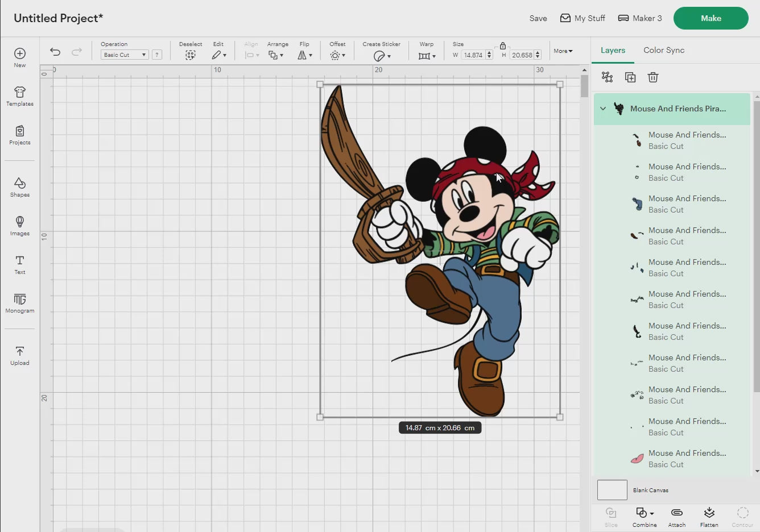The image size is (760, 532).
Task: Click the Duplicate layer icon
Action: [630, 77]
